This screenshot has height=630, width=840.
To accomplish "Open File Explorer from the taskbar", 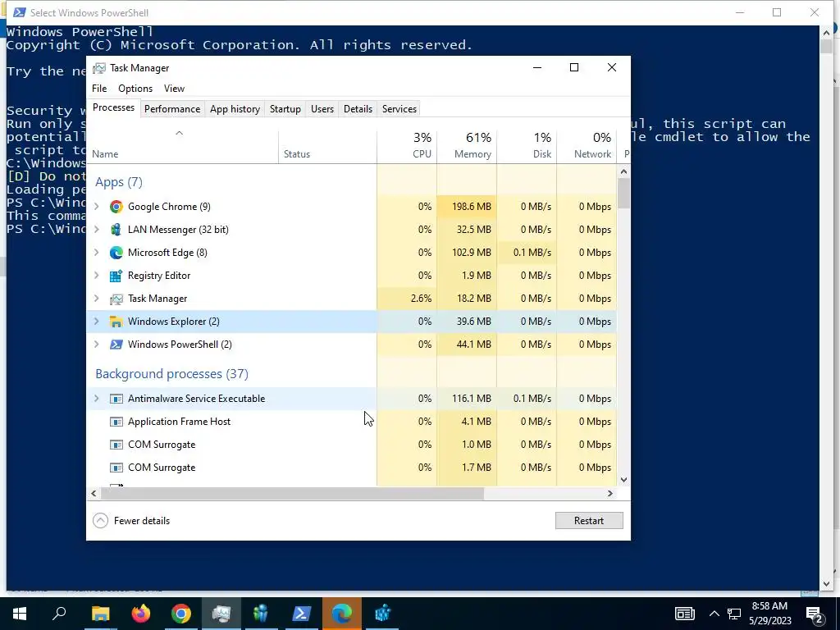I will (100, 614).
